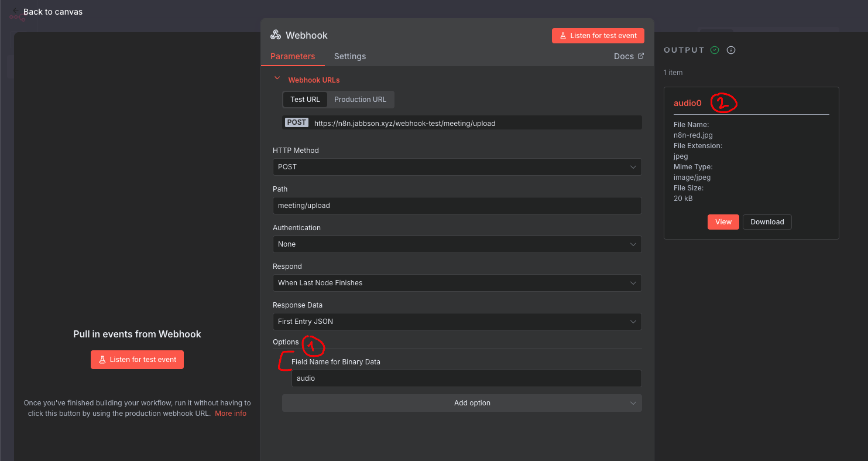Screen dimensions: 868x461
Task: Expand the Add option menu
Action: click(461, 403)
